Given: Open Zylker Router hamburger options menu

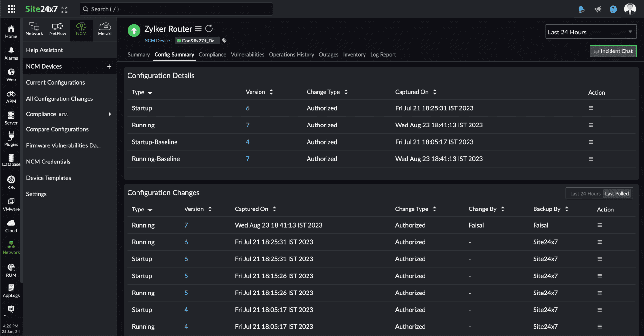Looking at the screenshot, I should [198, 29].
